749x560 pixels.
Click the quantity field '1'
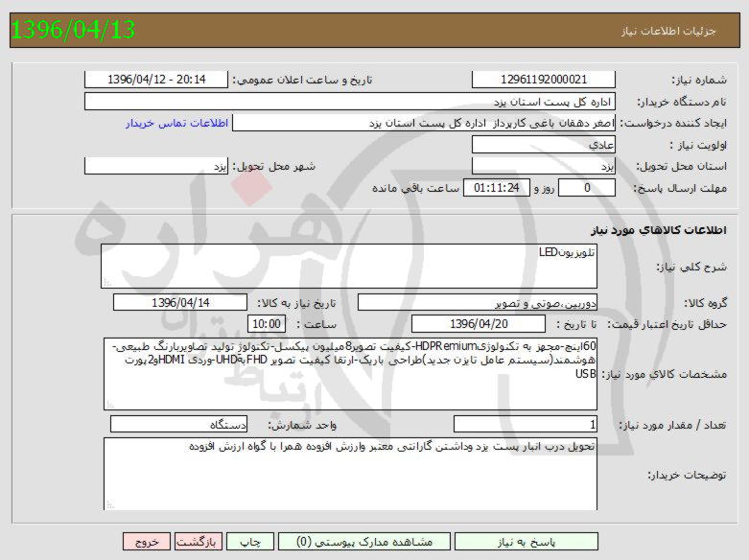526,424
